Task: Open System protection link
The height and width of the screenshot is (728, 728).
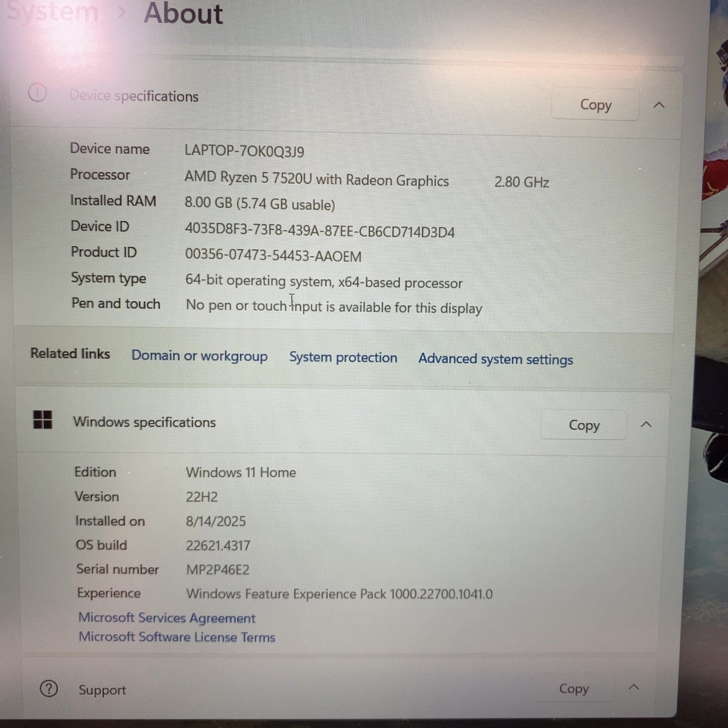Action: pos(343,357)
